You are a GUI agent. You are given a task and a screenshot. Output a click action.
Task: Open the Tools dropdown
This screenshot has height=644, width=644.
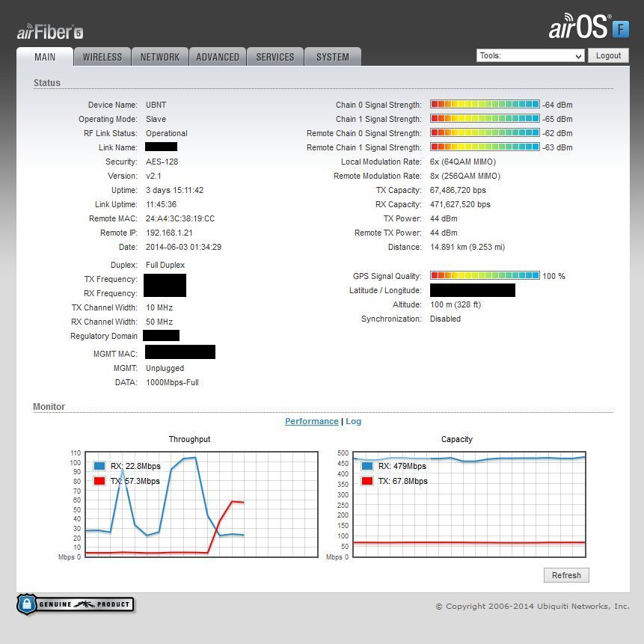[x=530, y=56]
